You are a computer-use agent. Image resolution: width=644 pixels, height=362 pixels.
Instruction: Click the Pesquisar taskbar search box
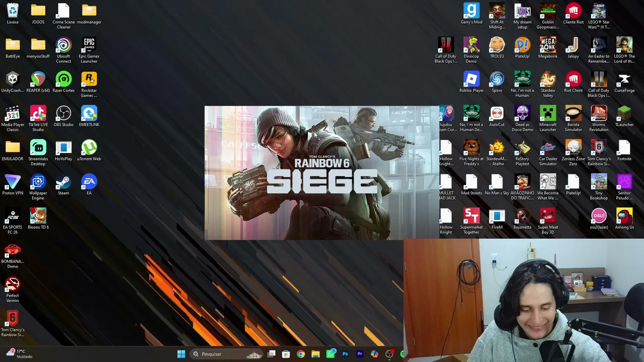(x=227, y=354)
